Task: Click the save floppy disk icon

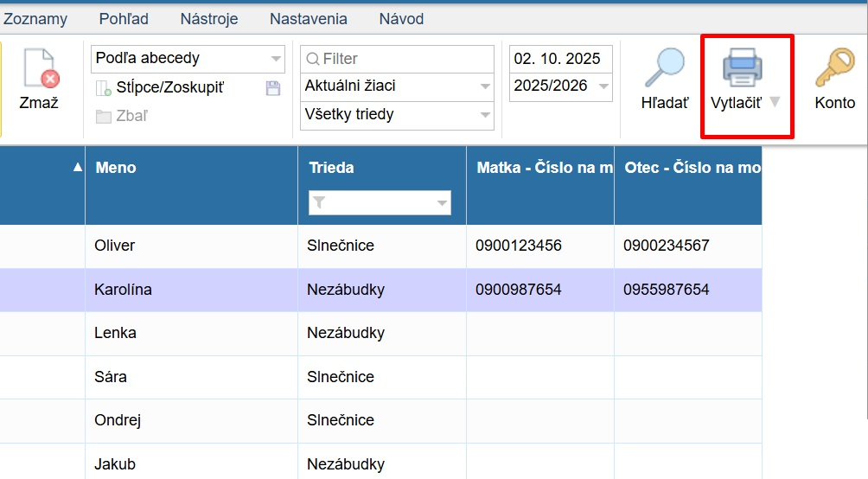Action: [273, 87]
